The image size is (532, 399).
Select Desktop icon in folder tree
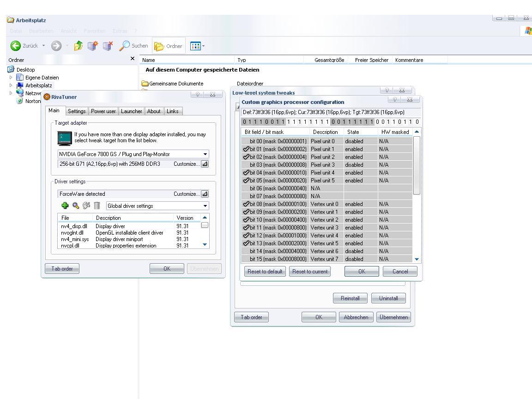point(11,69)
